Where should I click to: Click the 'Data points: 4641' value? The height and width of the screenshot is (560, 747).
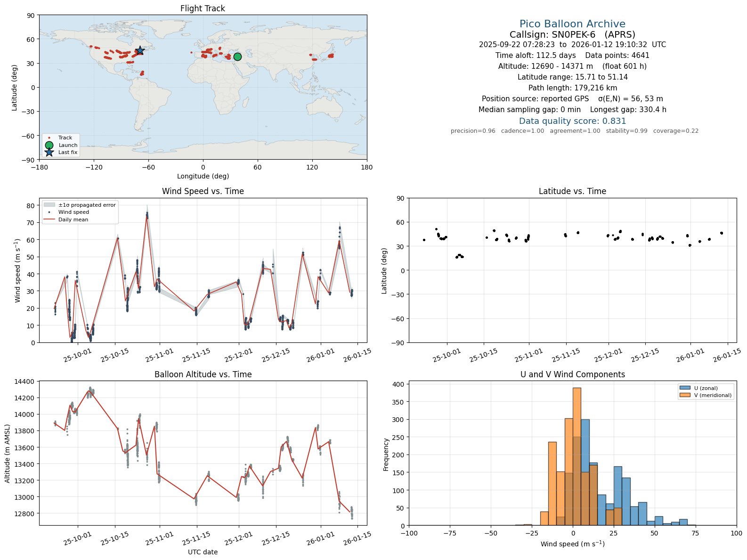pos(617,56)
